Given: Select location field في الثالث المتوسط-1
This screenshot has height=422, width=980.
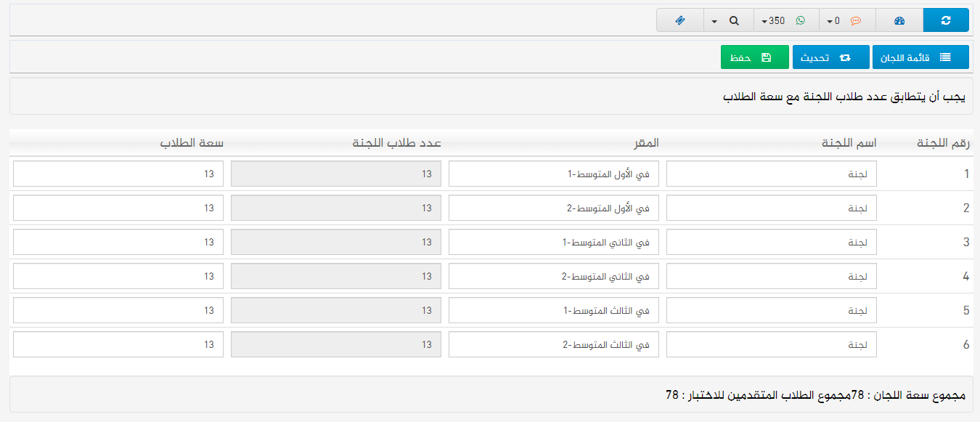Looking at the screenshot, I should tap(553, 310).
